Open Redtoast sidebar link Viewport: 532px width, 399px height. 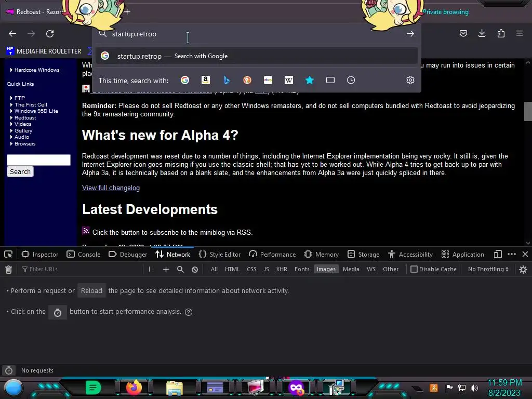tap(25, 117)
